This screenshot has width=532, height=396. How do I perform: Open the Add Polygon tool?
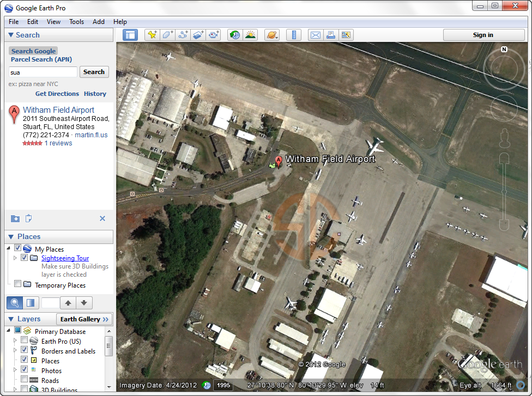coord(167,34)
